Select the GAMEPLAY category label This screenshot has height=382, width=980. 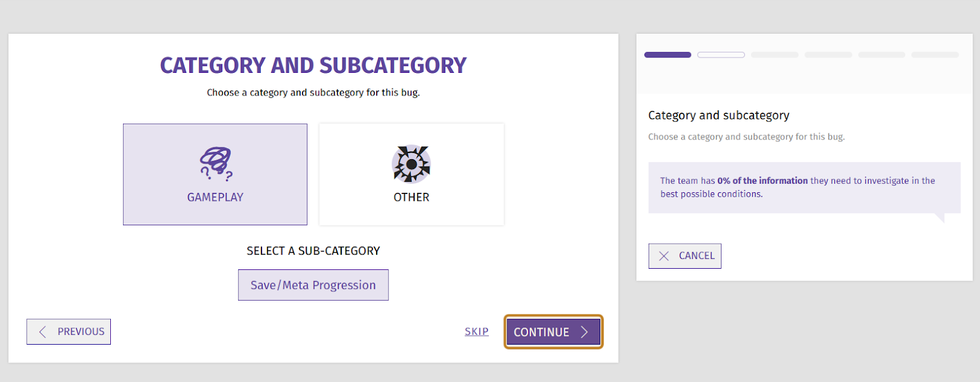click(x=215, y=197)
